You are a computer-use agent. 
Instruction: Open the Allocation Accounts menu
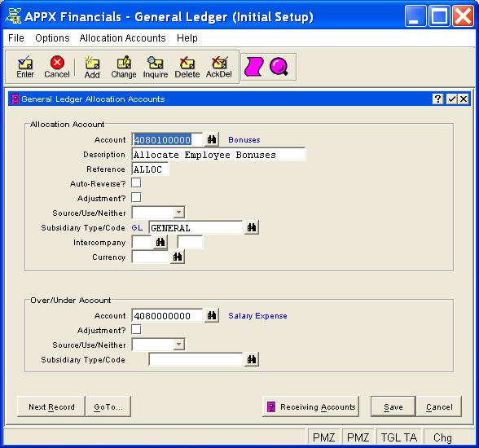(x=122, y=38)
